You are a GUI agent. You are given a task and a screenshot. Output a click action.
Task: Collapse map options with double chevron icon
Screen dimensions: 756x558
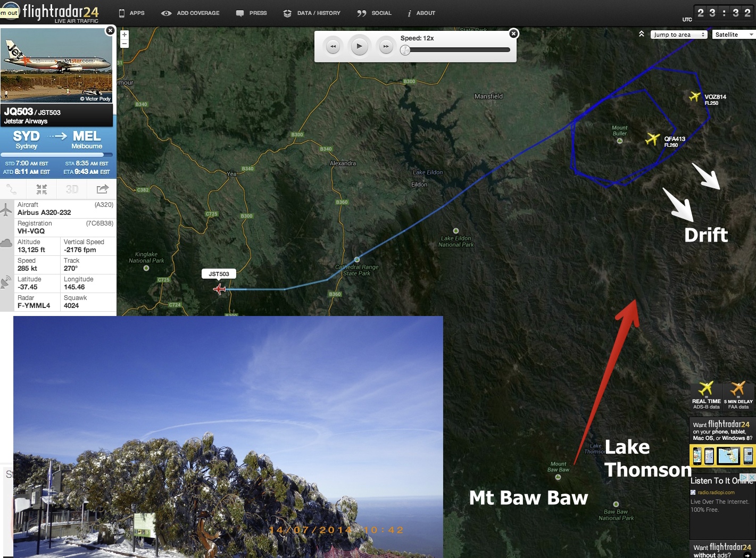tap(642, 34)
